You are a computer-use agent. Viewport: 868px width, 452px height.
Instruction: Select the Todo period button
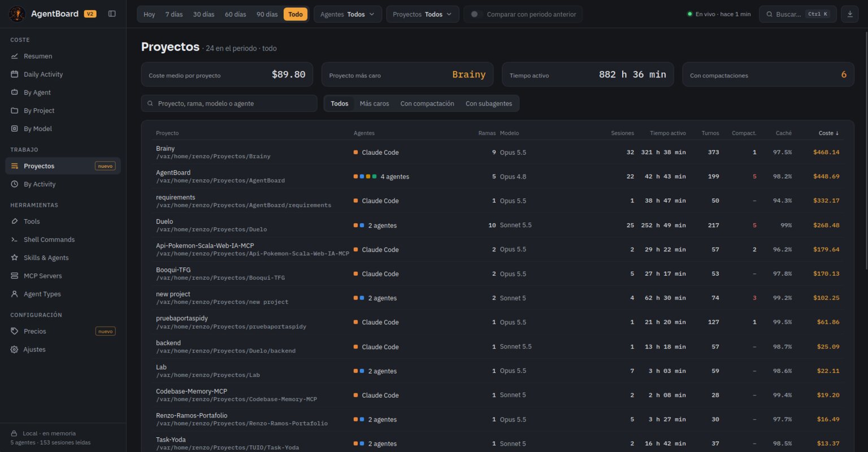(x=296, y=14)
